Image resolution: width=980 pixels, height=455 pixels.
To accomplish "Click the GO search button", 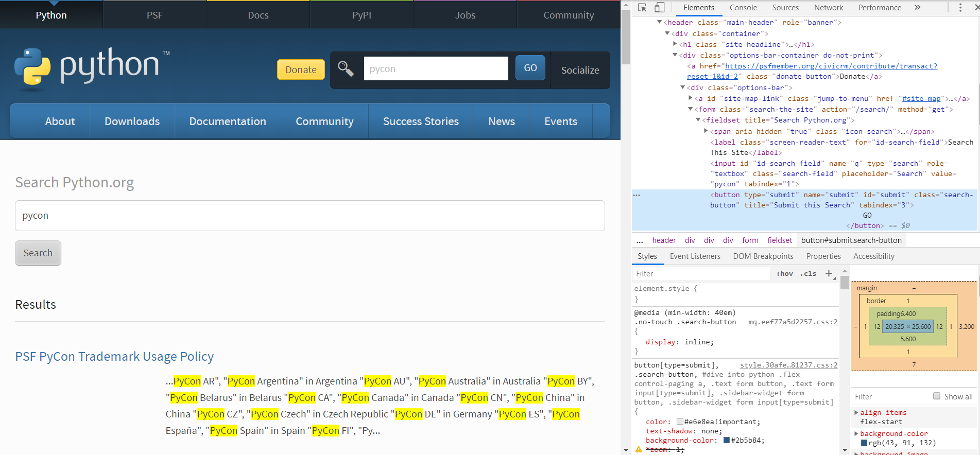I will tap(530, 68).
